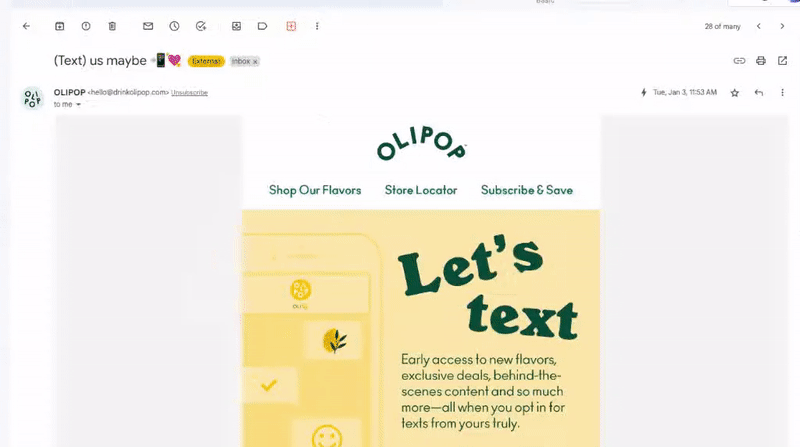Image resolution: width=800 pixels, height=447 pixels.
Task: Open the Store Locator link
Action: click(x=421, y=190)
